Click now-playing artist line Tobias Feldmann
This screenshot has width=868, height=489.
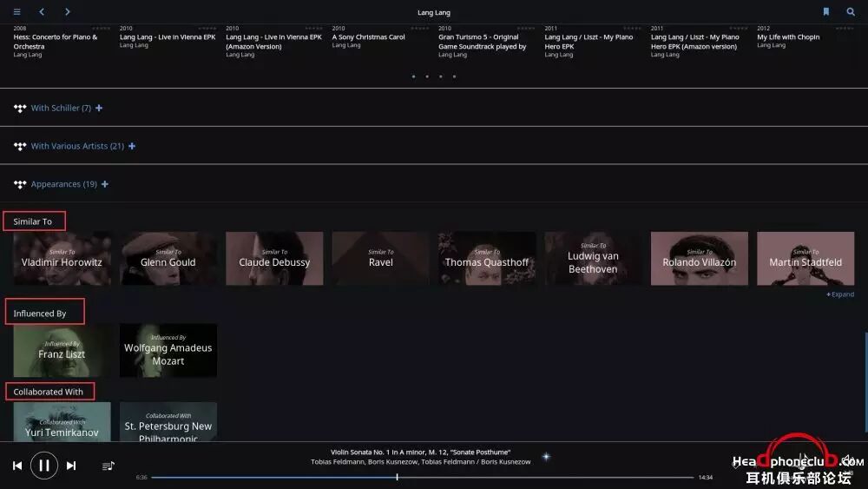tap(421, 461)
